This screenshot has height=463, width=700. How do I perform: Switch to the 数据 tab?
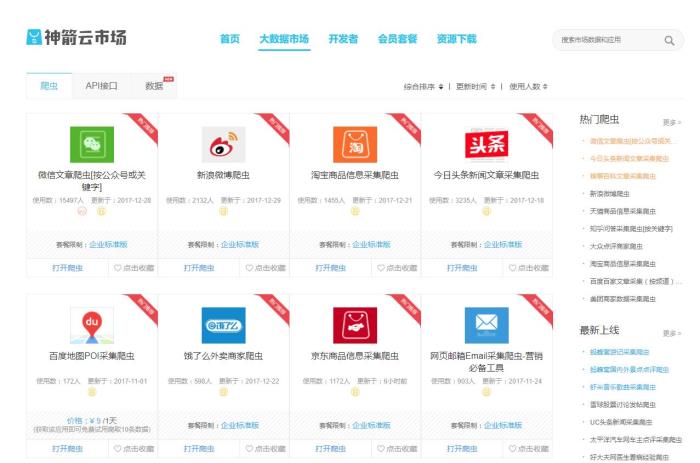(x=154, y=86)
